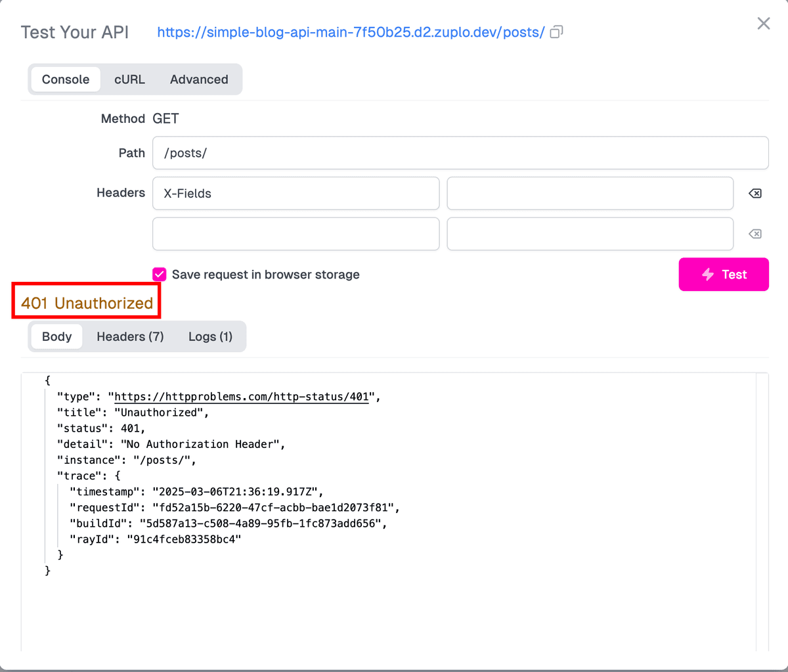
Task: Run the request with Test button
Action: [x=723, y=275]
